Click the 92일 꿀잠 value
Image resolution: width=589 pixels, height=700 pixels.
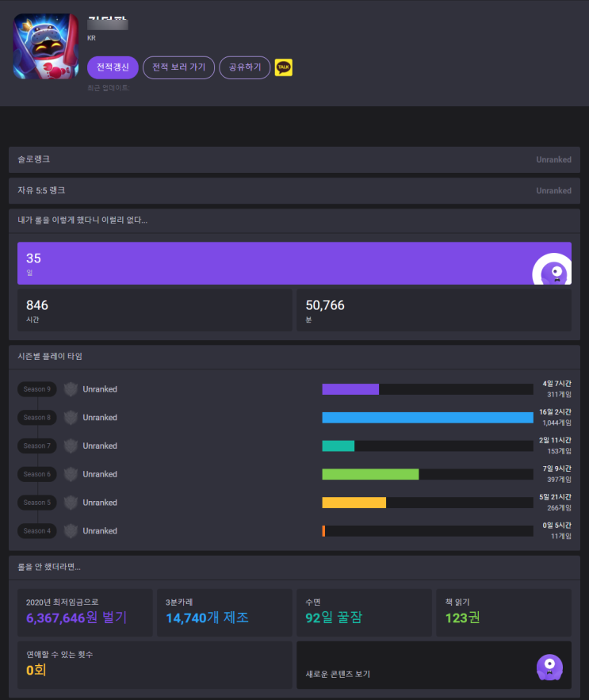334,618
